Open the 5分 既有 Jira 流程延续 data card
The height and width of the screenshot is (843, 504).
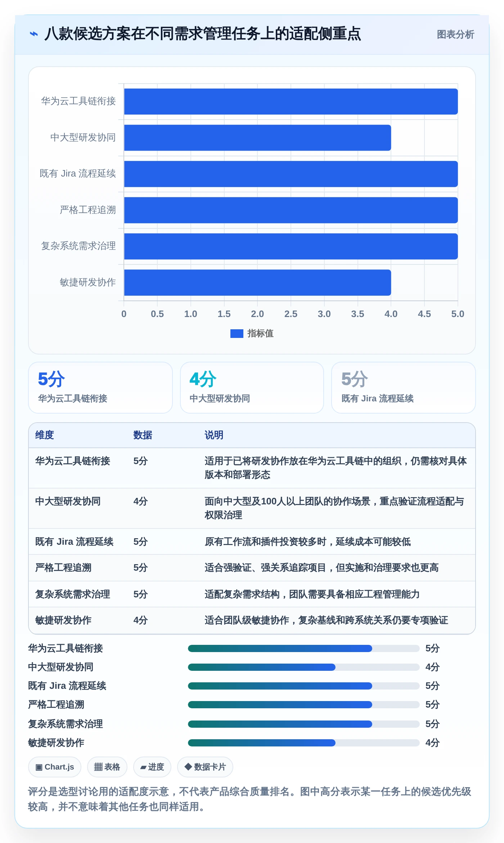pyautogui.click(x=404, y=388)
